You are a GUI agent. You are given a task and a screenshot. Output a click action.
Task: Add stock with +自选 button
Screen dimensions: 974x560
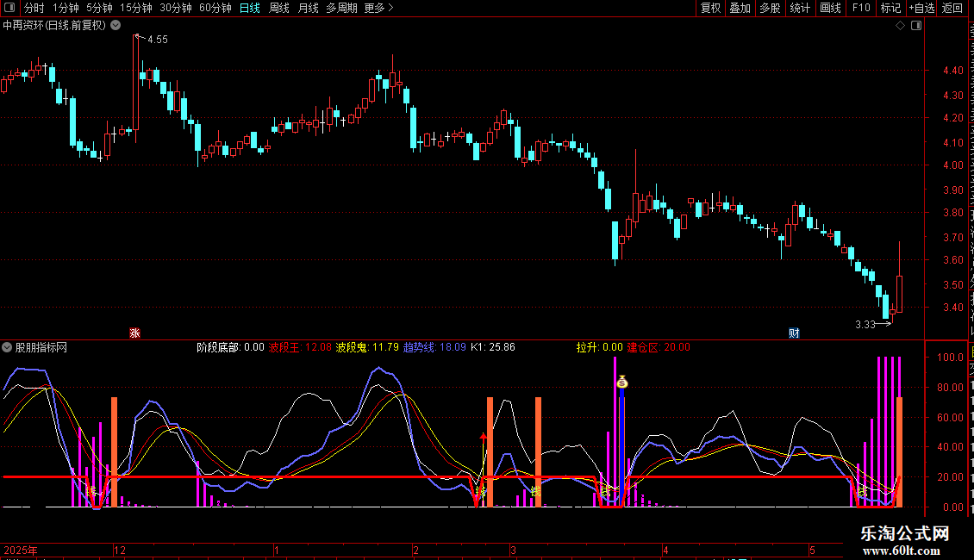pyautogui.click(x=921, y=8)
